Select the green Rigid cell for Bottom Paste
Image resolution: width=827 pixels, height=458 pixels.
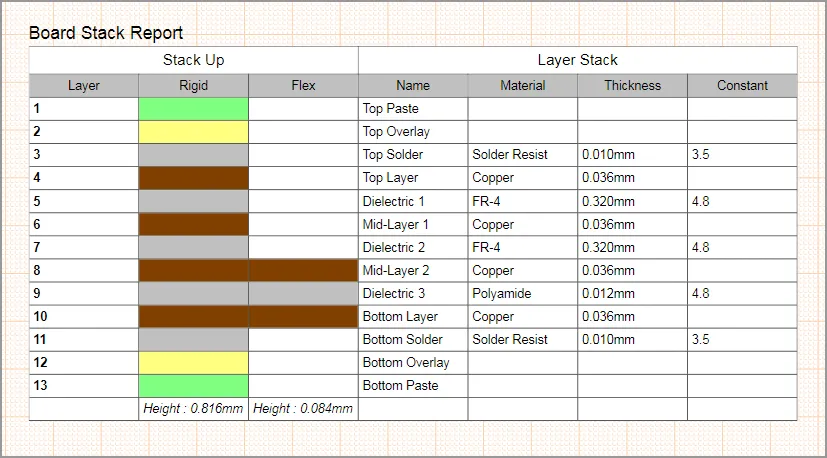[x=194, y=386]
